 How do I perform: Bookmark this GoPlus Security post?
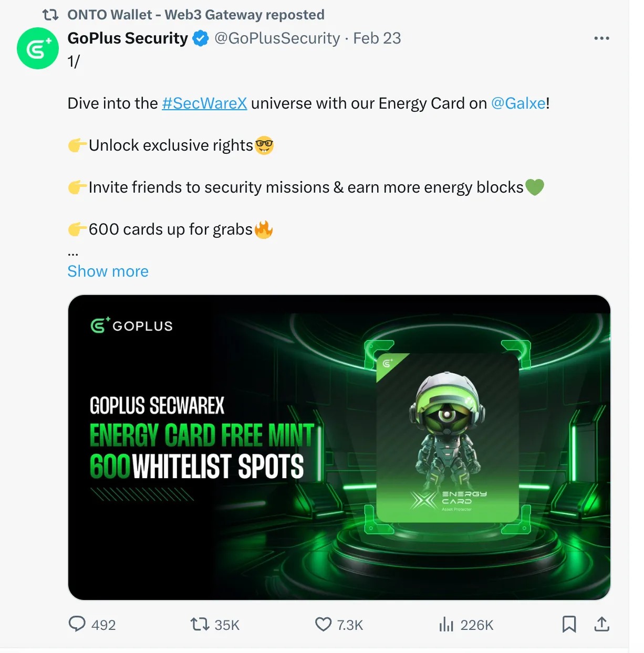pyautogui.click(x=569, y=624)
